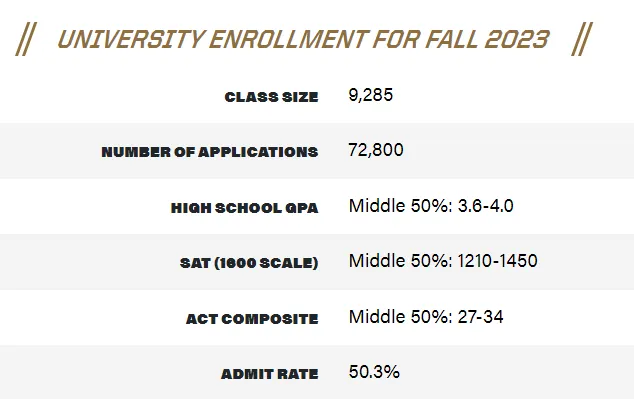Viewport: 634px width, 399px height.
Task: Click 'Middle 50%' in the SAT row
Action: [x=400, y=261]
